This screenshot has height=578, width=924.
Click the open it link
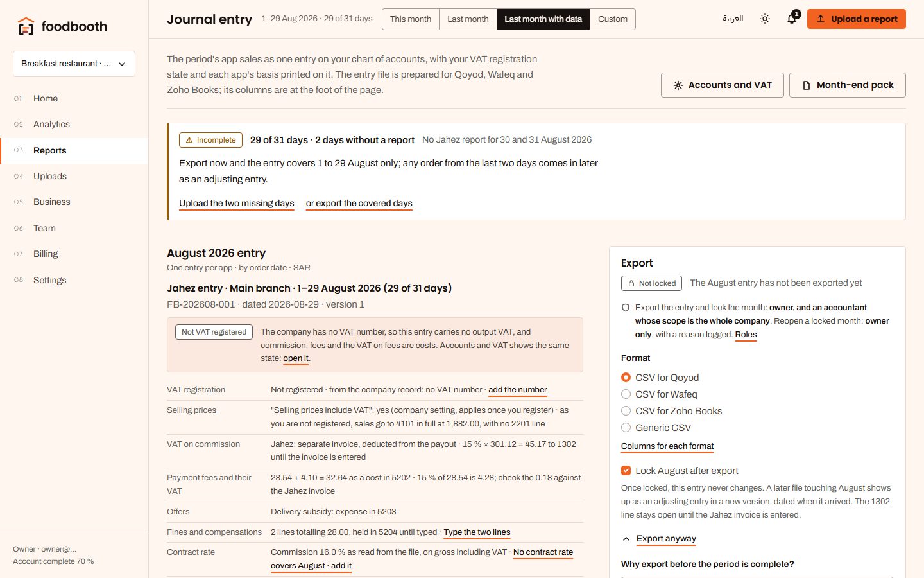click(296, 358)
